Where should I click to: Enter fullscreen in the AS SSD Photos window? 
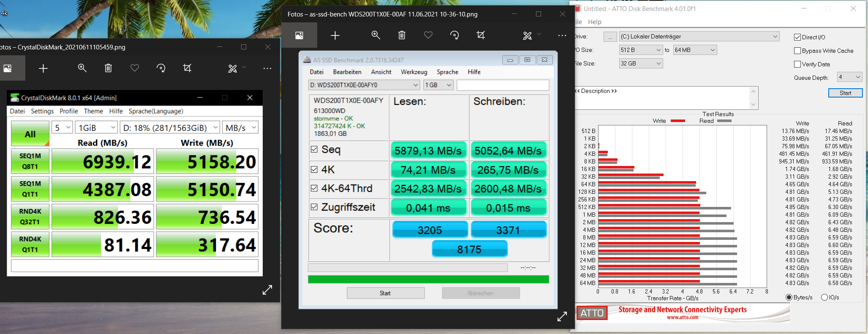tap(562, 317)
